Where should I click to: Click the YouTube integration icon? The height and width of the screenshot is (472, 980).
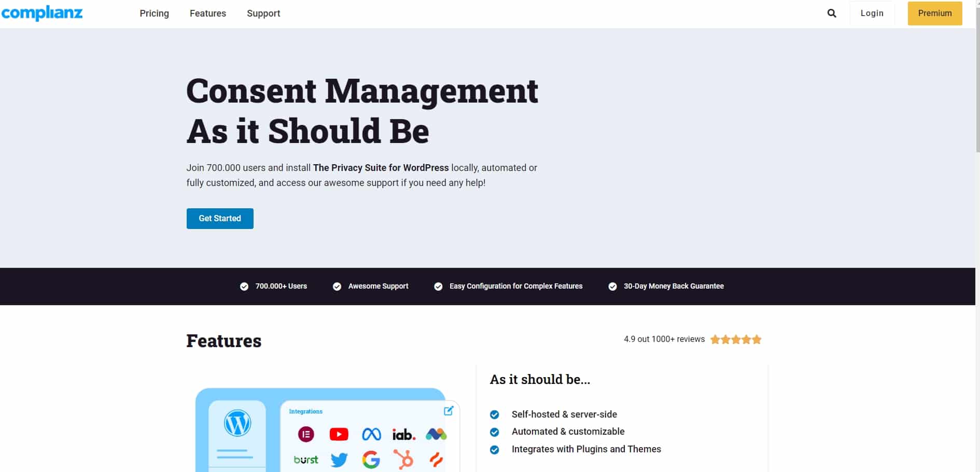tap(339, 434)
